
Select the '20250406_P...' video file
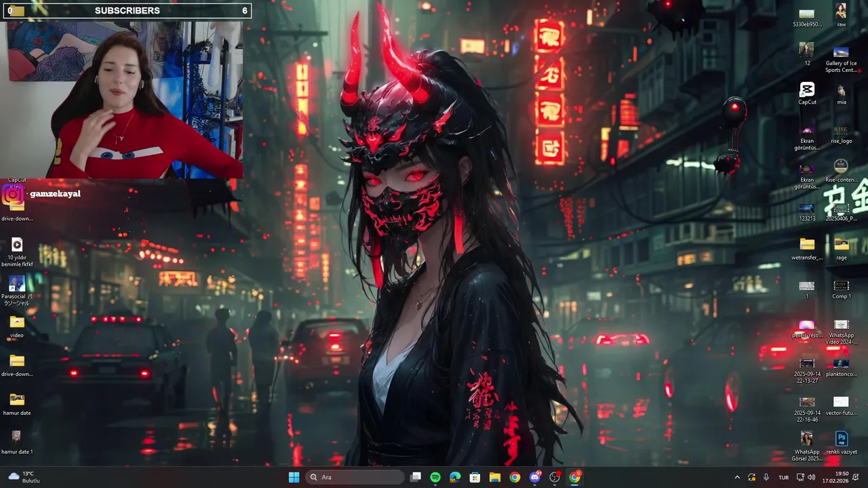point(841,211)
